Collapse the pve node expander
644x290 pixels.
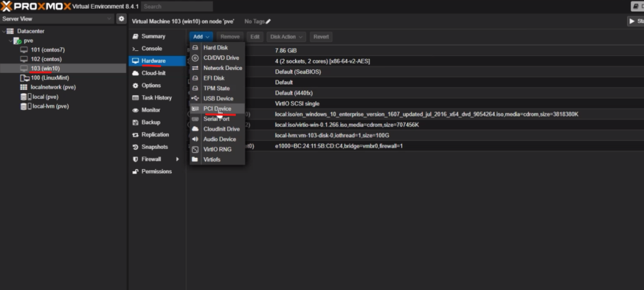[11, 41]
